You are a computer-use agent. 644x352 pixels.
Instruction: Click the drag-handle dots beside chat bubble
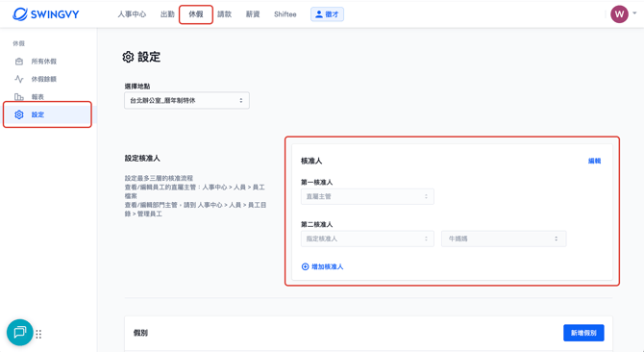click(x=38, y=334)
